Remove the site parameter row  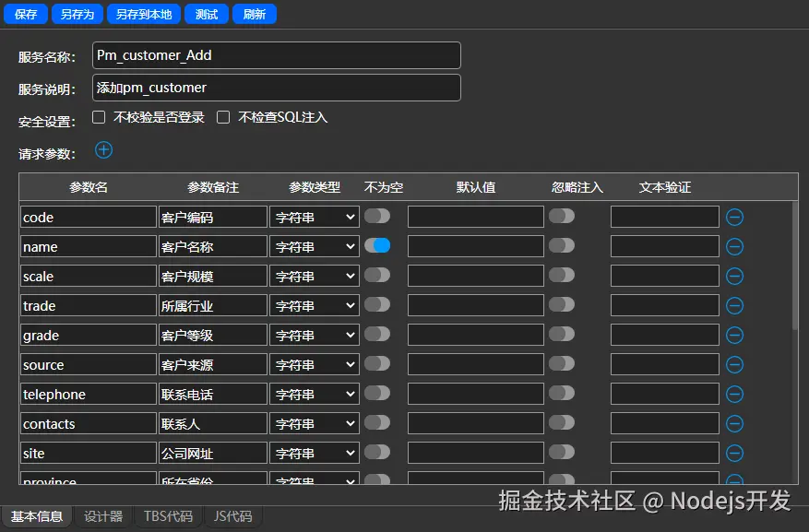[x=734, y=453]
